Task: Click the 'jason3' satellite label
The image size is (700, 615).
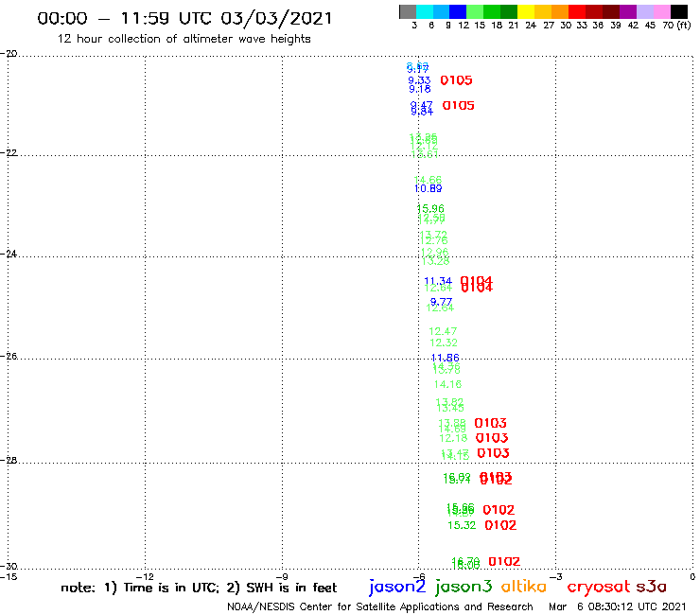Action: pos(464,587)
